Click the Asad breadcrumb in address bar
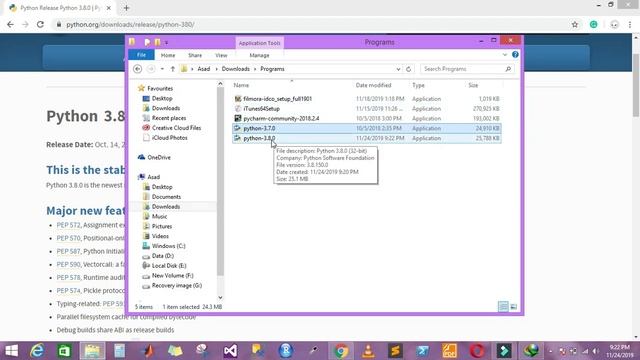 pyautogui.click(x=204, y=69)
